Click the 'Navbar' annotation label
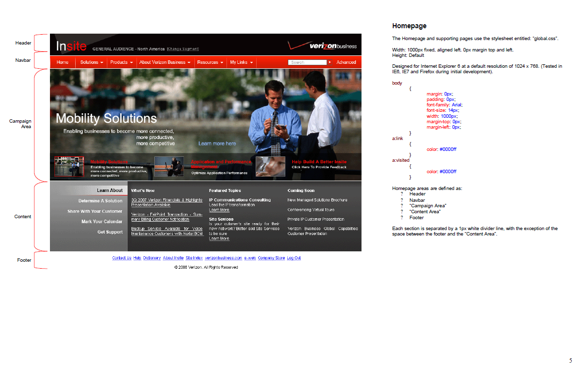The height and width of the screenshot is (379, 588). pyautogui.click(x=23, y=60)
